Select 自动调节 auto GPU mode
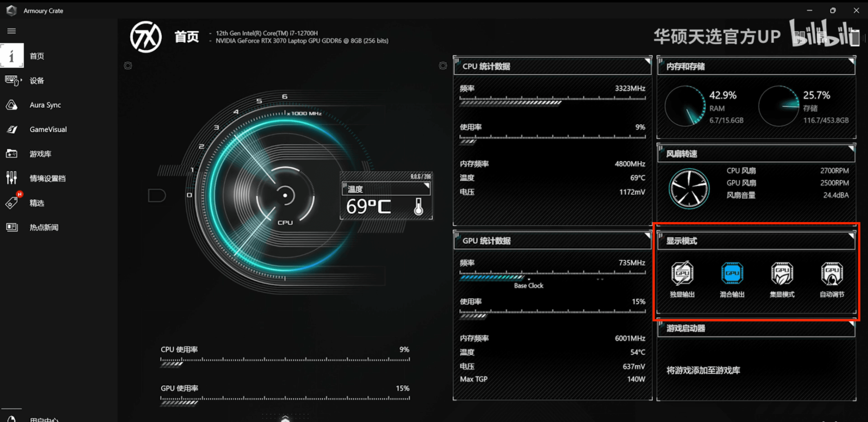The image size is (868, 422). (832, 274)
